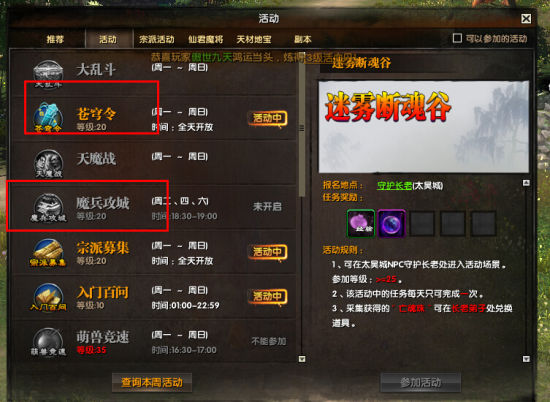Click the activity list scroll-down arrow

tap(302, 359)
